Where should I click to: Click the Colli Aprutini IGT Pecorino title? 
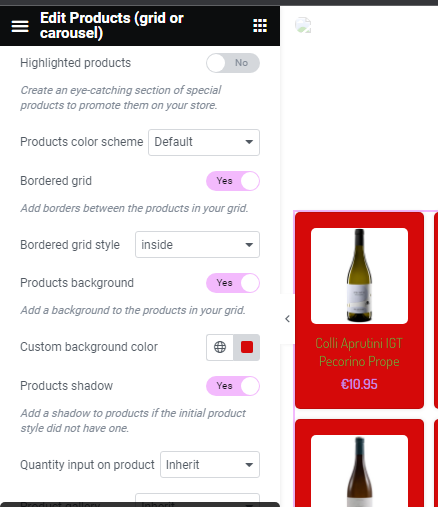point(359,352)
